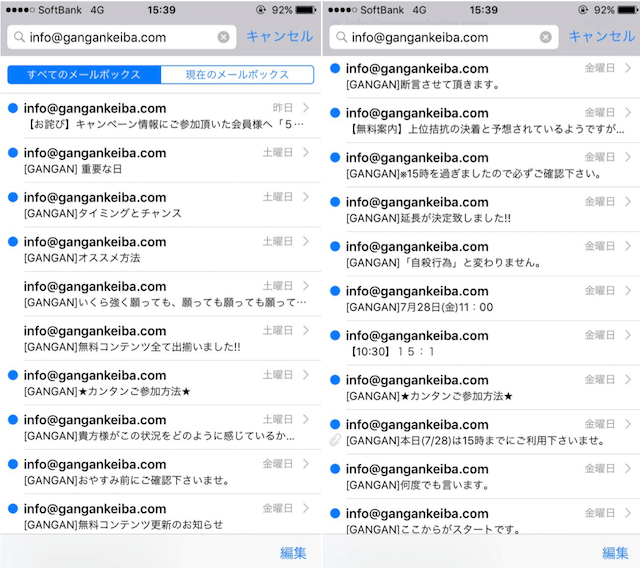
Task: Open mail [GANGAN]無料コンテンツ全て出揃いました!!
Action: point(161,338)
